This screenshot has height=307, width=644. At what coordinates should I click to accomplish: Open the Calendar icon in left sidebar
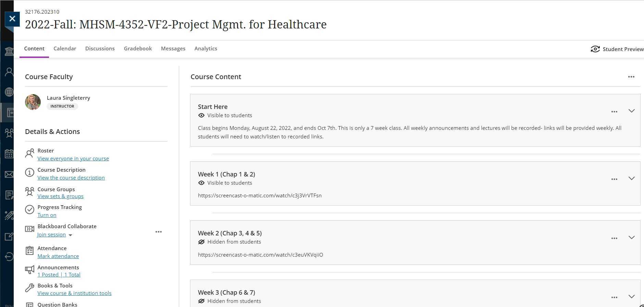click(x=9, y=154)
